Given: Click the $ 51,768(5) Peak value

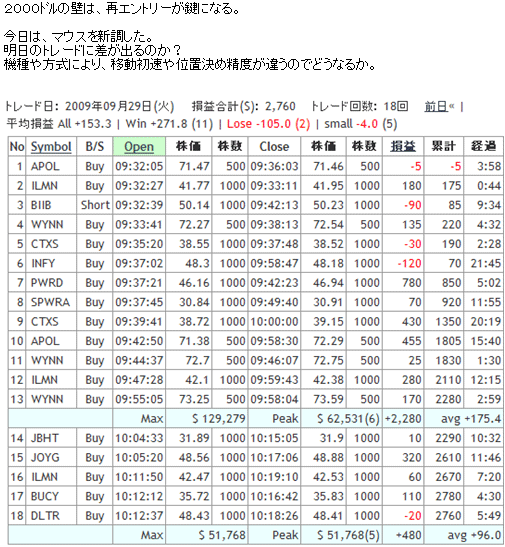Looking at the screenshot, I should click(x=348, y=535).
